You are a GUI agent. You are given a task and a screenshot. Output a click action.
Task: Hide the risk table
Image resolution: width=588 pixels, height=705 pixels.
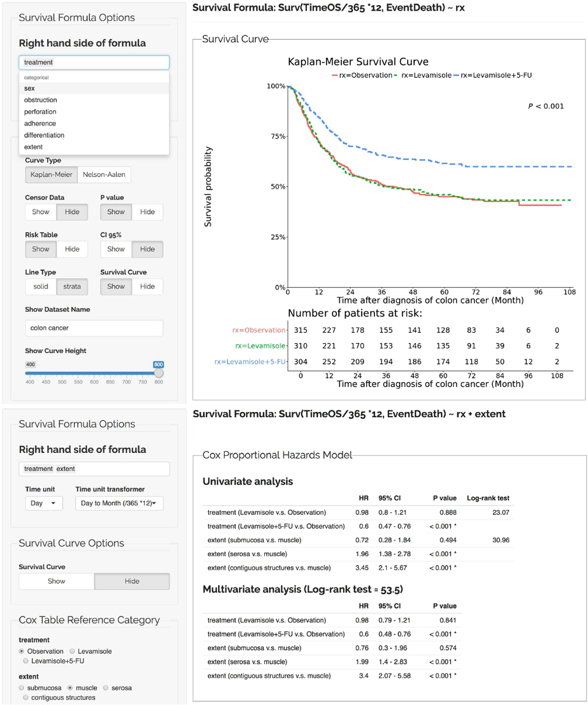click(72, 249)
